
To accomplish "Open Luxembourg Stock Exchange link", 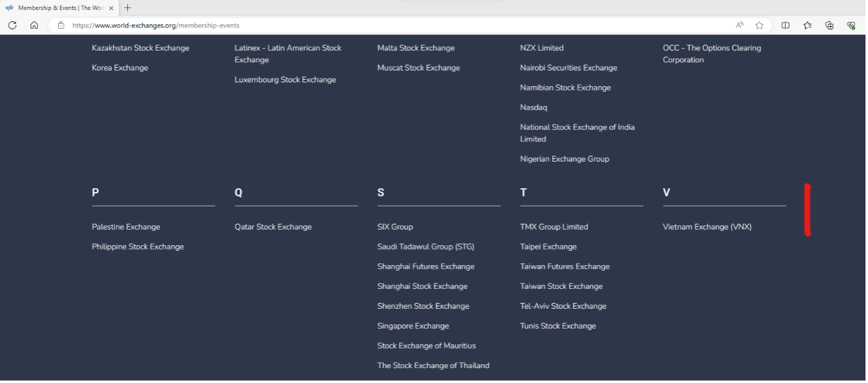I will tap(285, 80).
